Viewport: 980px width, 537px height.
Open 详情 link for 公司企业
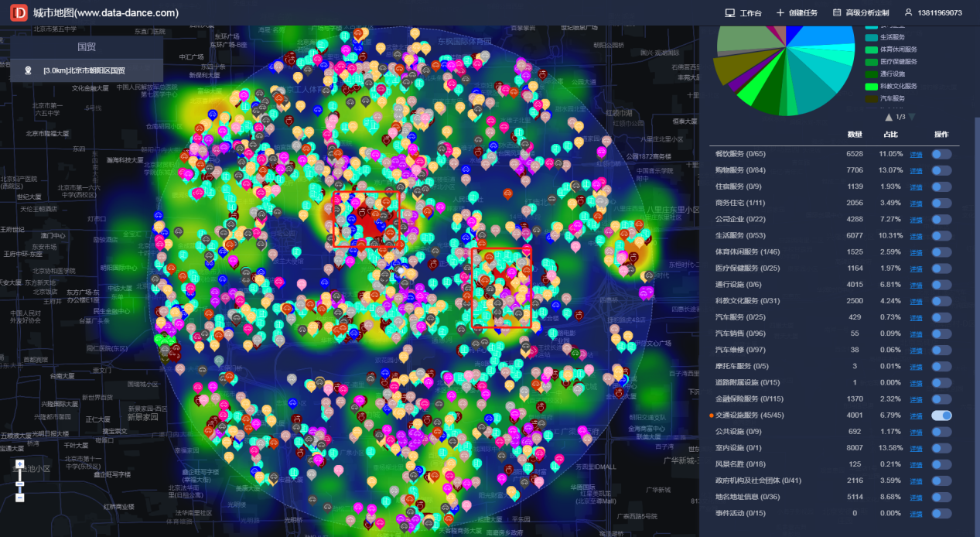click(916, 220)
